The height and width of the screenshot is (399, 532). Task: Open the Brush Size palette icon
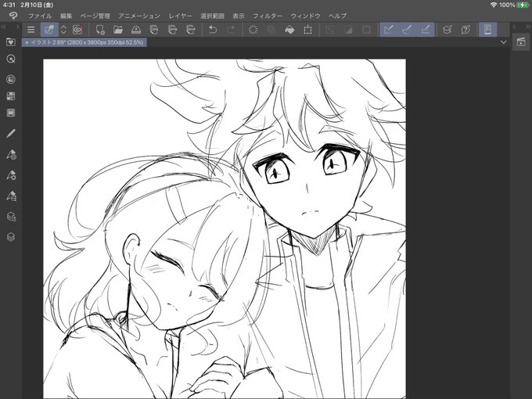(x=11, y=196)
